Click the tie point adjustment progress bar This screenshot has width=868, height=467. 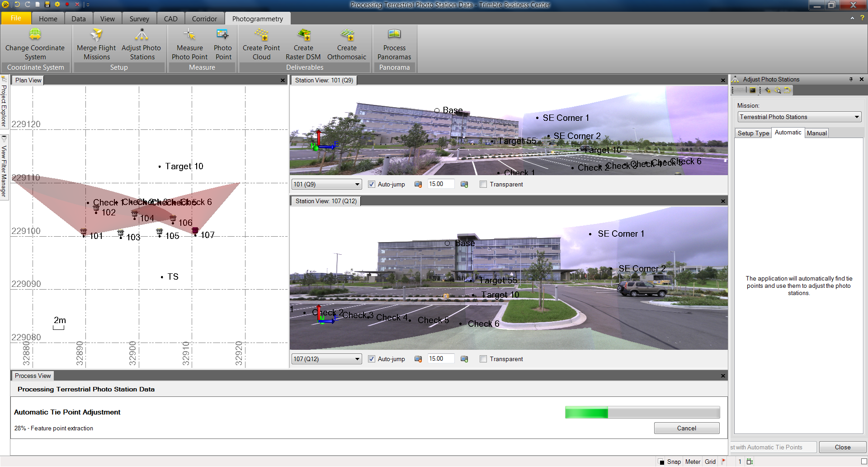(x=642, y=413)
